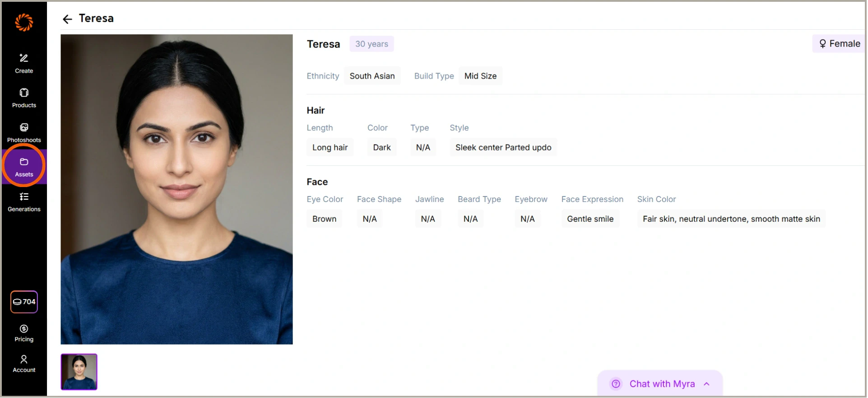868x398 pixels.
Task: Click the Teresa page title at top
Action: coord(96,18)
